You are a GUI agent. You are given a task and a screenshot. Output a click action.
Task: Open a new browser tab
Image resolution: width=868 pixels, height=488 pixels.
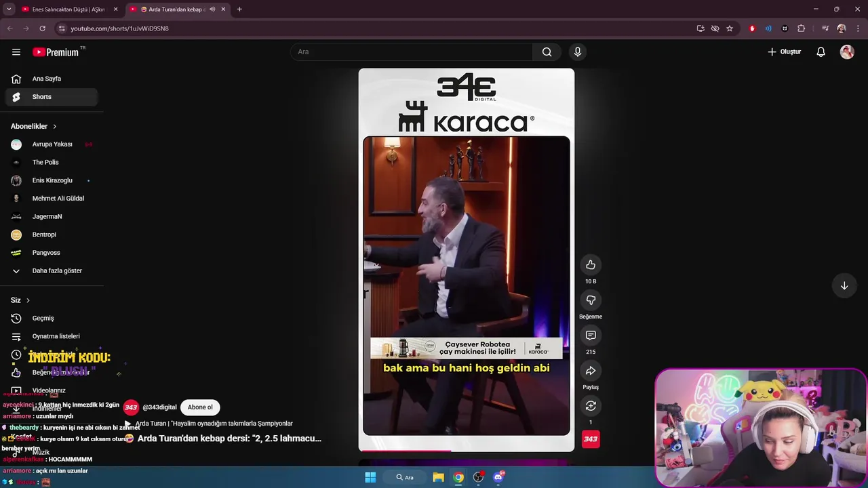point(239,9)
